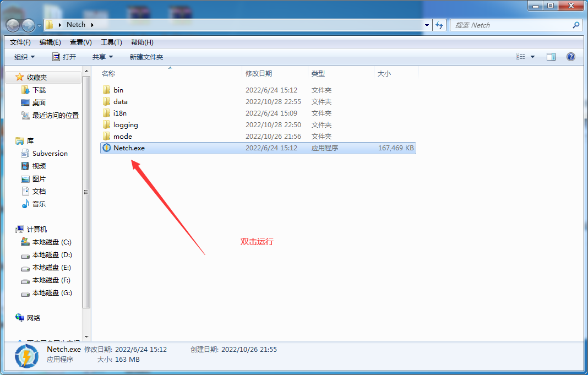The image size is (588, 375).
Task: Open the 工具(T) menu
Action: pyautogui.click(x=111, y=42)
